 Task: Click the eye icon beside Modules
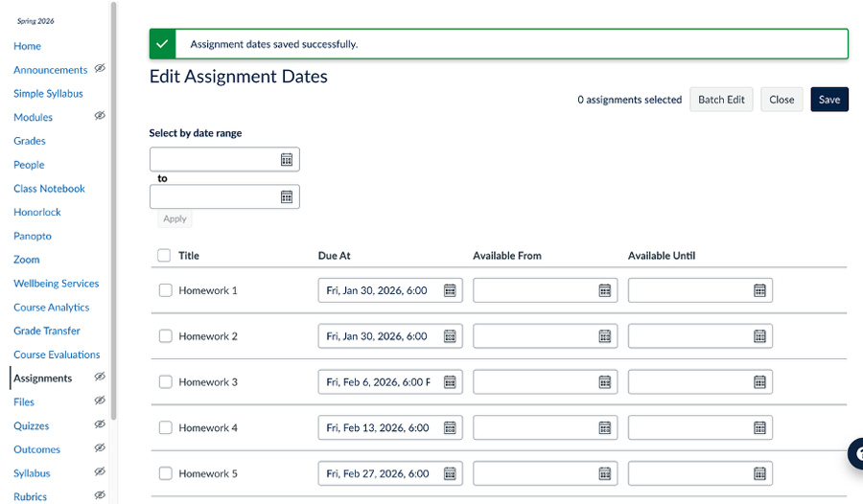[100, 116]
